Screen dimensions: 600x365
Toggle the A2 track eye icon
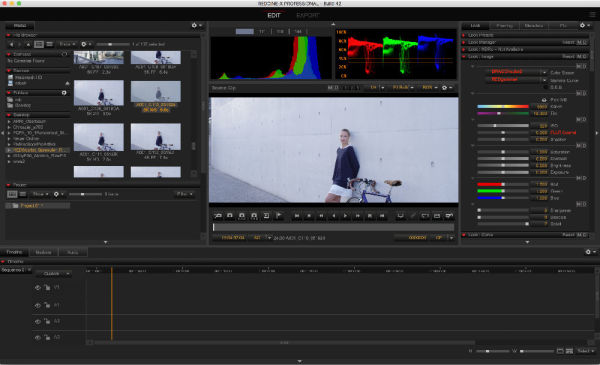point(38,321)
